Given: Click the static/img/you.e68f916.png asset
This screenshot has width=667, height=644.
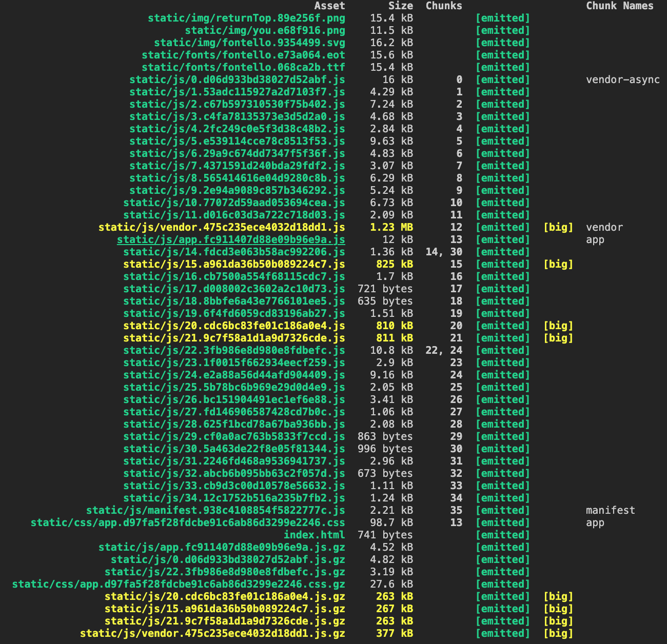Looking at the screenshot, I should point(265,31).
